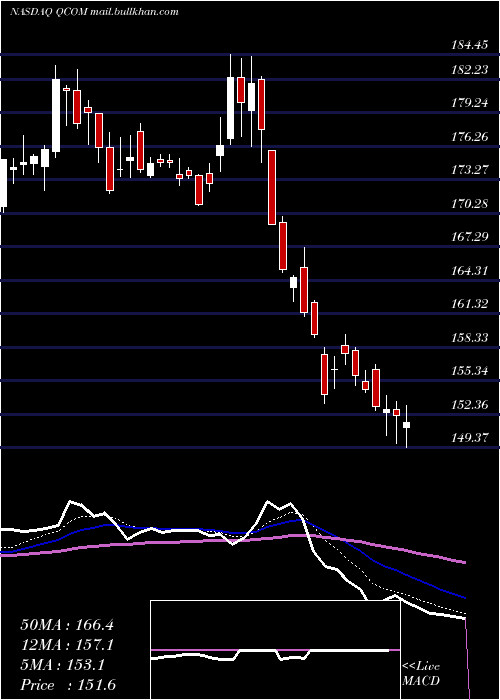Image resolution: width=500 pixels, height=700 pixels.
Task: Select the 152.36 price axis label
Action: [469, 405]
